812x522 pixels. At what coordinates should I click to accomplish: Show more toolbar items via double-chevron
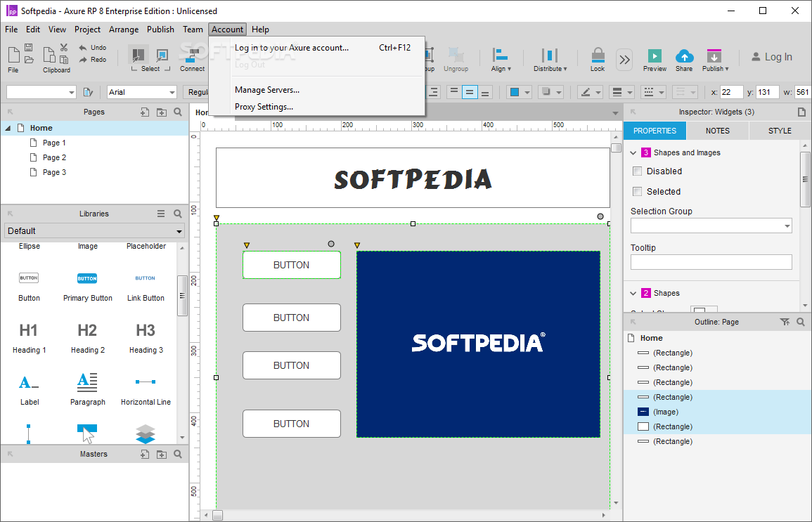point(624,60)
